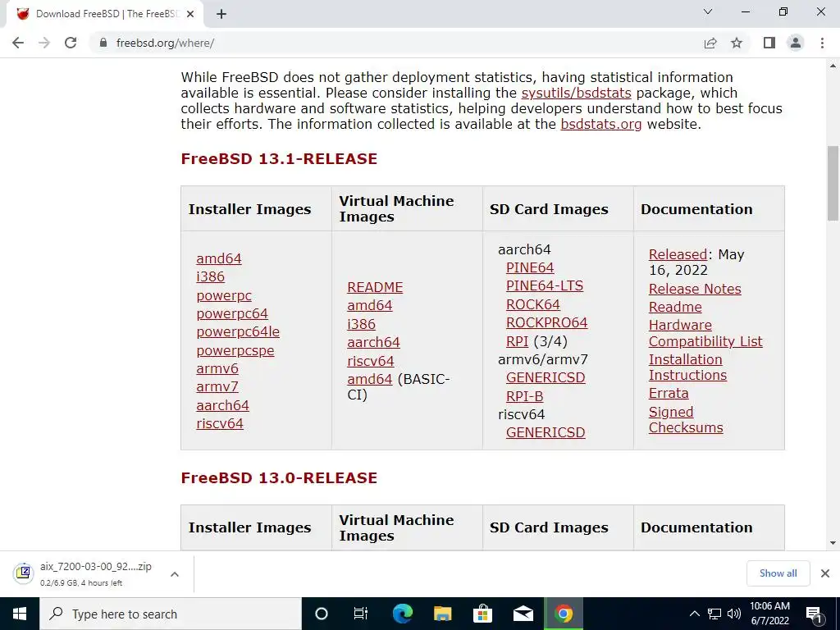Open Signed Checksums link
Image resolution: width=840 pixels, height=630 pixels.
[x=686, y=420]
